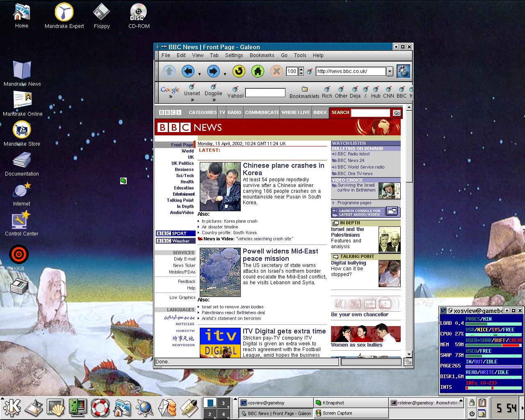Open the Bookmarks menu in Galeon

262,55
